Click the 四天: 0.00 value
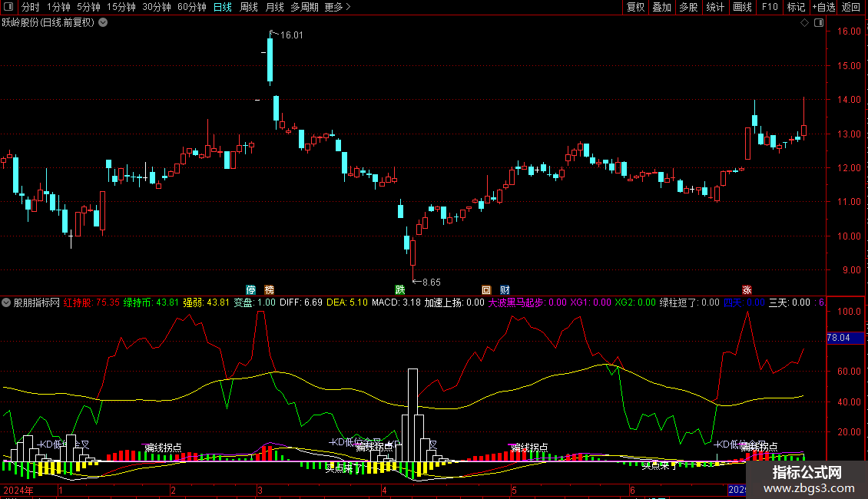This screenshot has height=499, width=868. pos(744,302)
